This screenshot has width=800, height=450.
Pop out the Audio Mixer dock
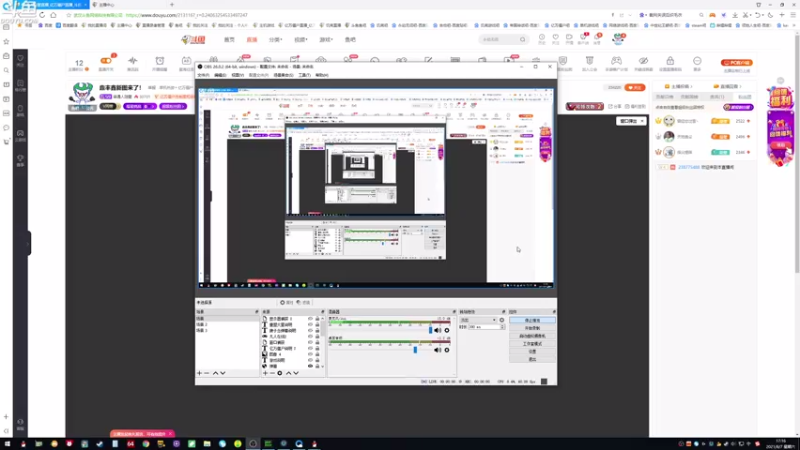[x=454, y=311]
